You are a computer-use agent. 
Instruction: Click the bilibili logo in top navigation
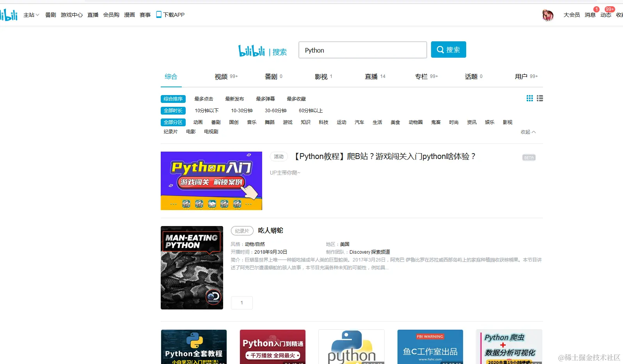tap(9, 15)
